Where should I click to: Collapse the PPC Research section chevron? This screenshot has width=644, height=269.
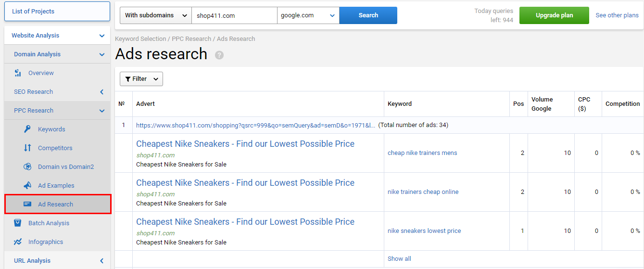click(101, 111)
